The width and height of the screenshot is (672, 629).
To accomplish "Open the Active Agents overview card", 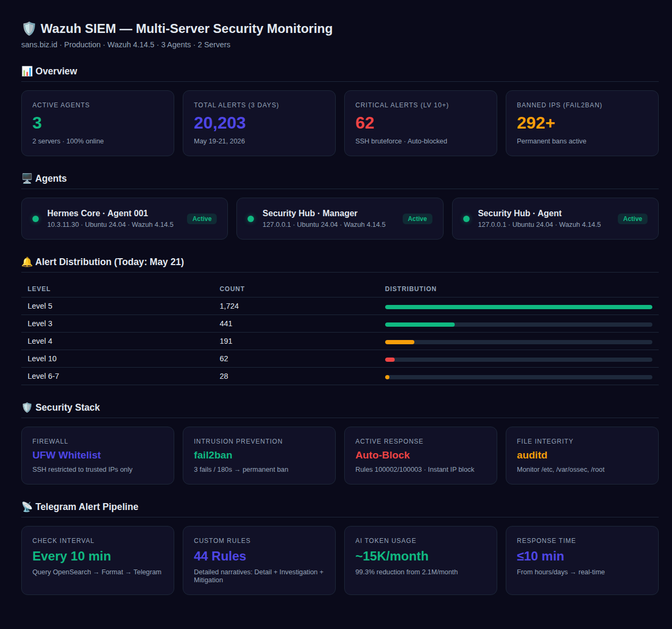I will click(98, 123).
